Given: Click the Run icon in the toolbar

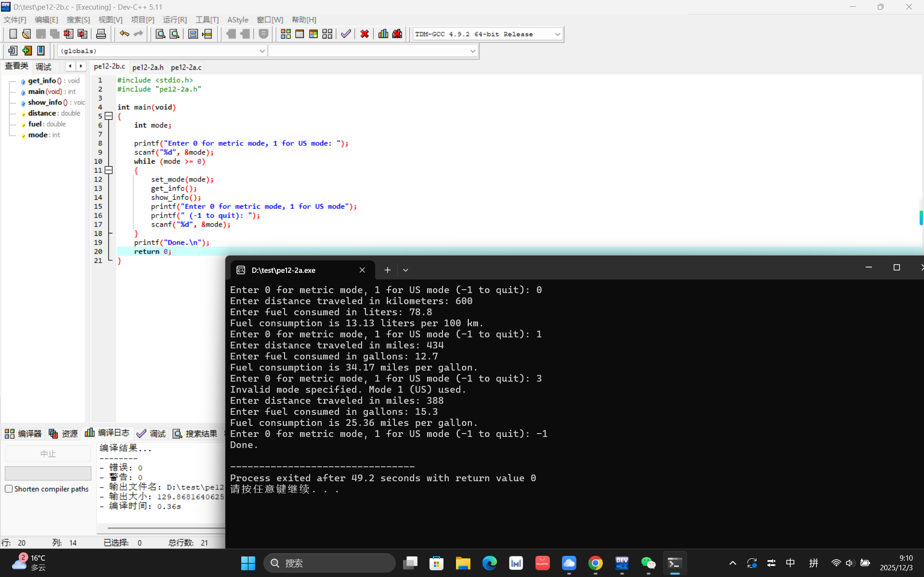Looking at the screenshot, I should [299, 34].
